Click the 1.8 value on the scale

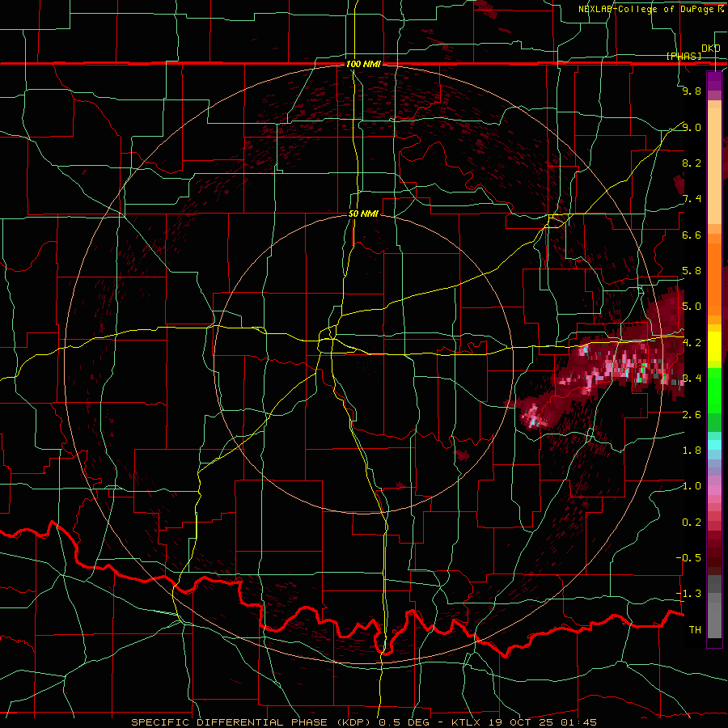pyautogui.click(x=692, y=451)
